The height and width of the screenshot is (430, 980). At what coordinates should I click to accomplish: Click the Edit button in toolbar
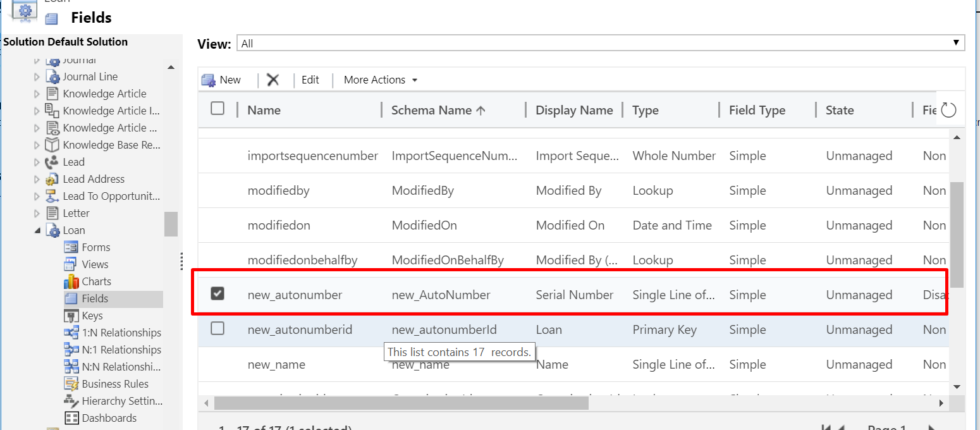pyautogui.click(x=310, y=80)
